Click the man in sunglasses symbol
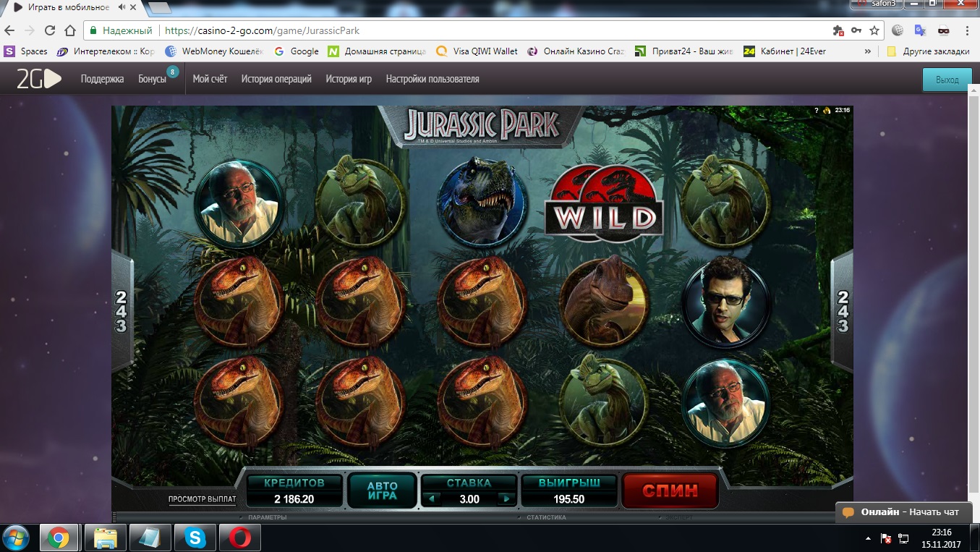This screenshot has height=552, width=980. [x=725, y=302]
